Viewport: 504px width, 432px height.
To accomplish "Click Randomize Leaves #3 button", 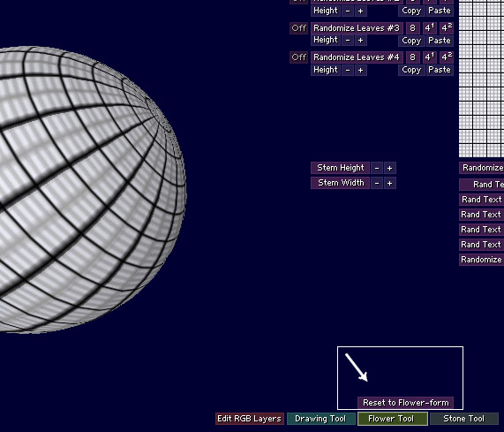I will pos(357,28).
